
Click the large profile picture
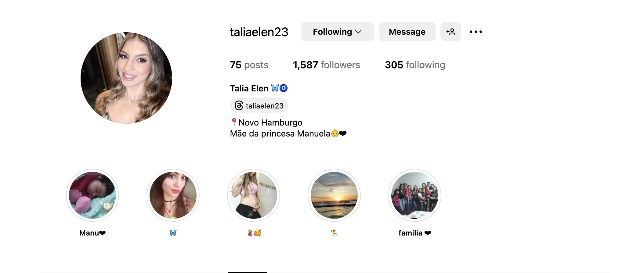pos(126,78)
